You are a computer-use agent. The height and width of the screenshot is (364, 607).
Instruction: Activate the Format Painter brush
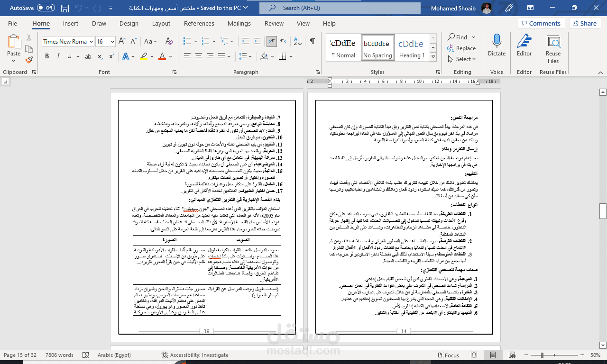coord(29,60)
